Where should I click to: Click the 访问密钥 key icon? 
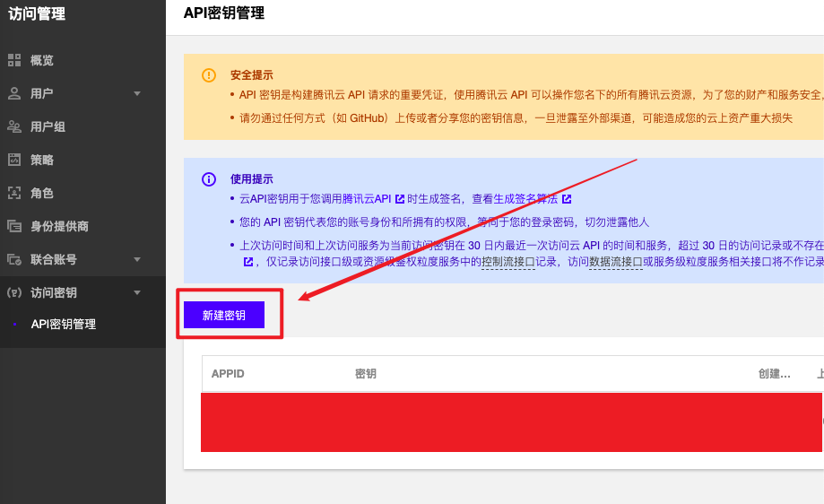14,292
